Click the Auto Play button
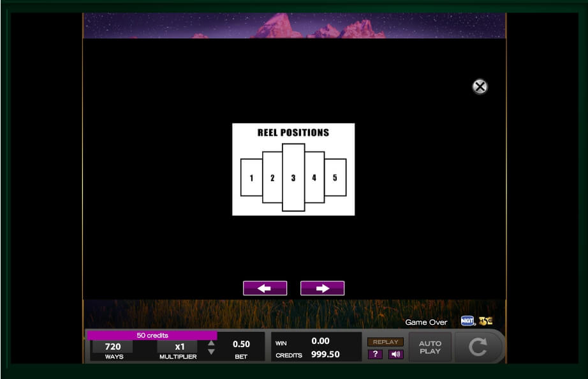 point(430,347)
